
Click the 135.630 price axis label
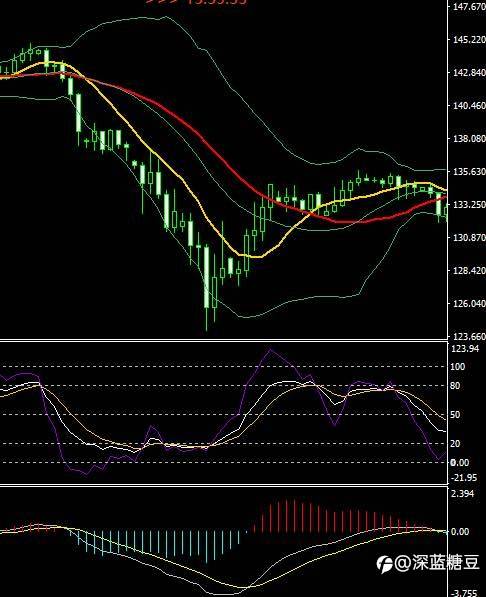pyautogui.click(x=469, y=172)
